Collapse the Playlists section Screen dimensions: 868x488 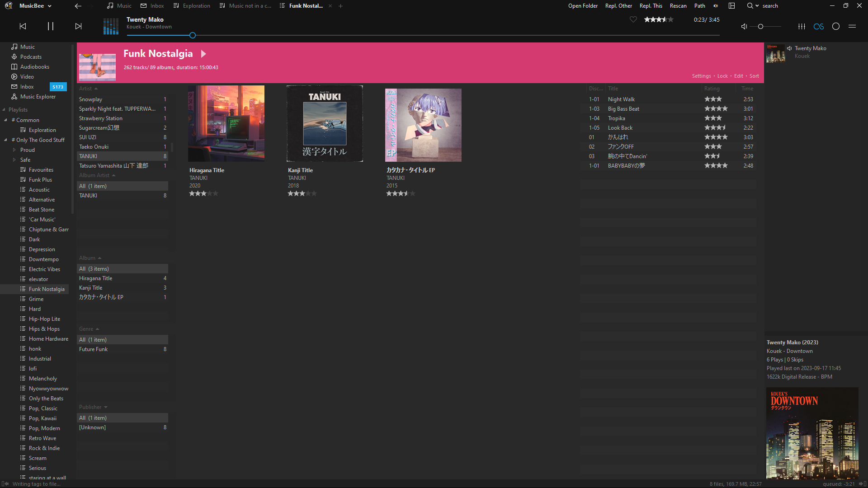pos(4,110)
